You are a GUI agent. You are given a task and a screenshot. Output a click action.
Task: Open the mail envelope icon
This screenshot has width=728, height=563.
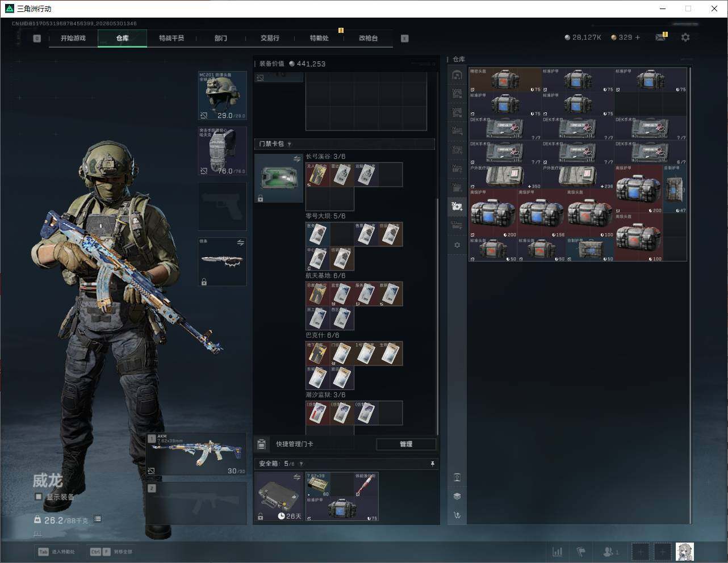[x=660, y=37]
